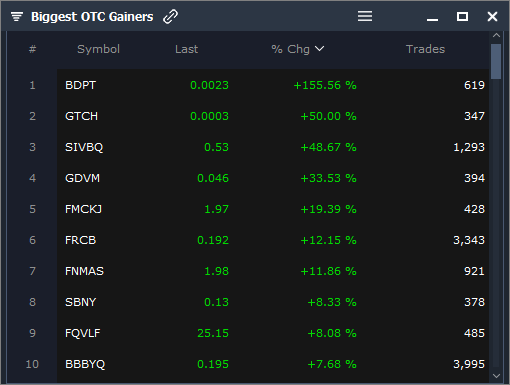Select the BDPT symbol row
Image resolution: width=510 pixels, height=385 pixels.
click(x=273, y=85)
